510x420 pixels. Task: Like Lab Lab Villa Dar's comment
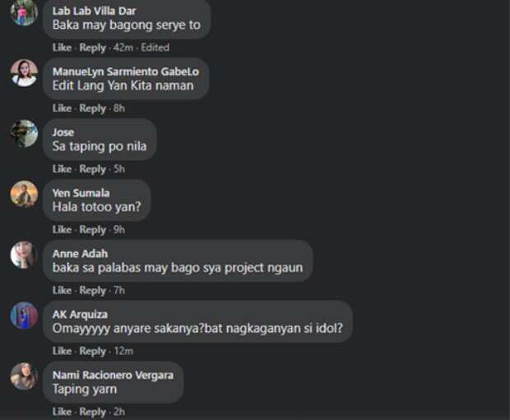pos(62,48)
